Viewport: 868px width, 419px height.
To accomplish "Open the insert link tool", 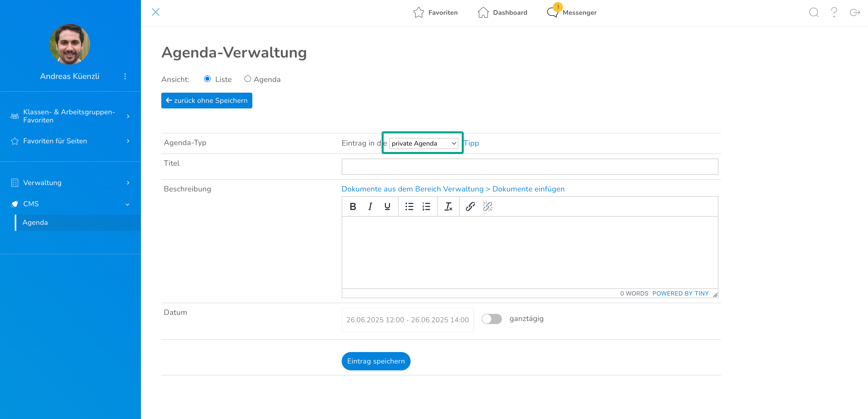I will click(x=470, y=206).
